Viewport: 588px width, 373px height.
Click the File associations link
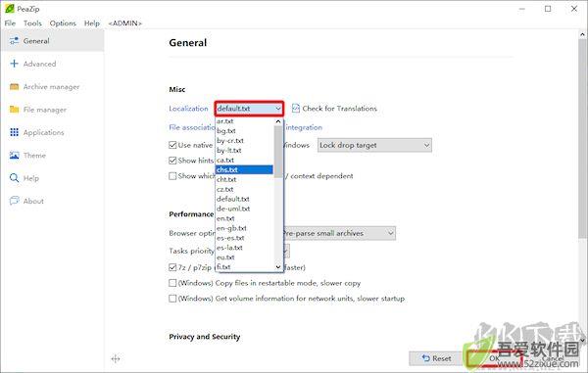coord(192,127)
